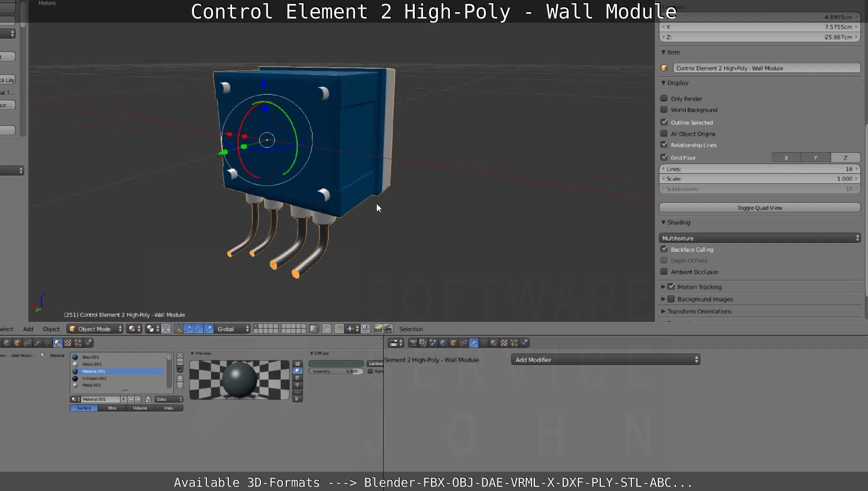Toggle the Z grid axis button
This screenshot has width=868, height=491.
(x=845, y=158)
